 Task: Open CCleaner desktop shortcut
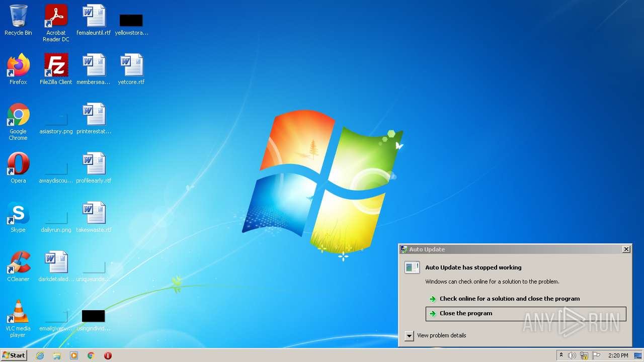click(18, 266)
